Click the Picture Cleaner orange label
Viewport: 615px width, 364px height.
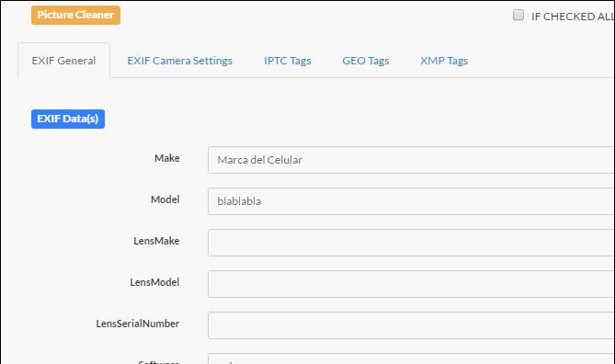click(75, 16)
